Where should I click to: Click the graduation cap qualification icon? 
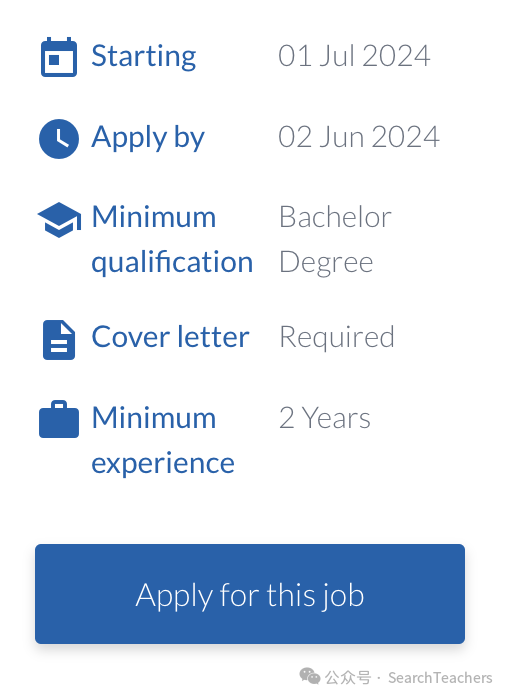pyautogui.click(x=59, y=220)
